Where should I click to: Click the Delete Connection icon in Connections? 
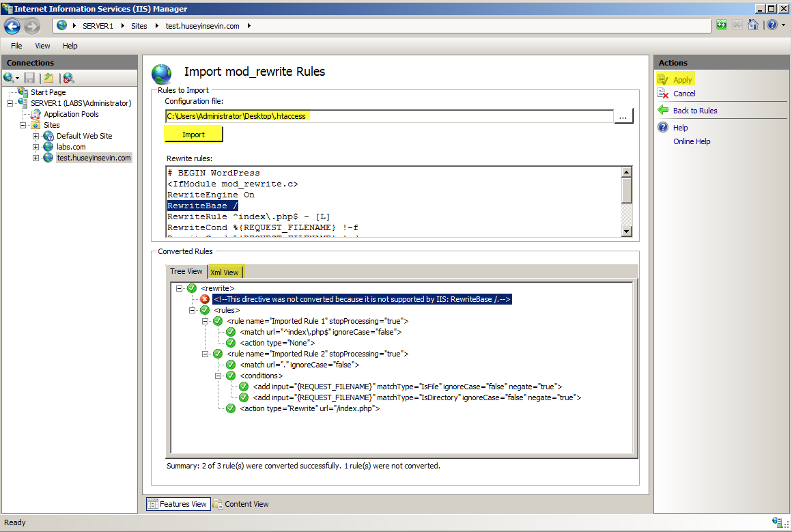click(x=69, y=78)
